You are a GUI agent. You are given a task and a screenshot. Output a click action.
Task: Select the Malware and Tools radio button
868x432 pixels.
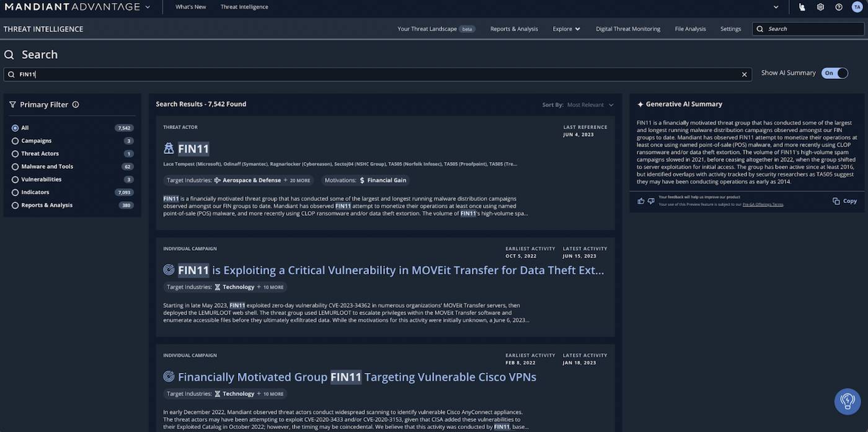pyautogui.click(x=15, y=166)
